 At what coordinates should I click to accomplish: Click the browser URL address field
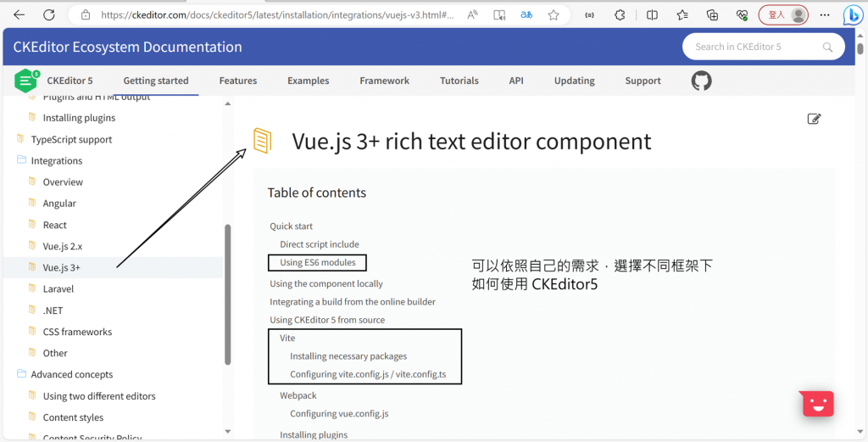point(277,15)
